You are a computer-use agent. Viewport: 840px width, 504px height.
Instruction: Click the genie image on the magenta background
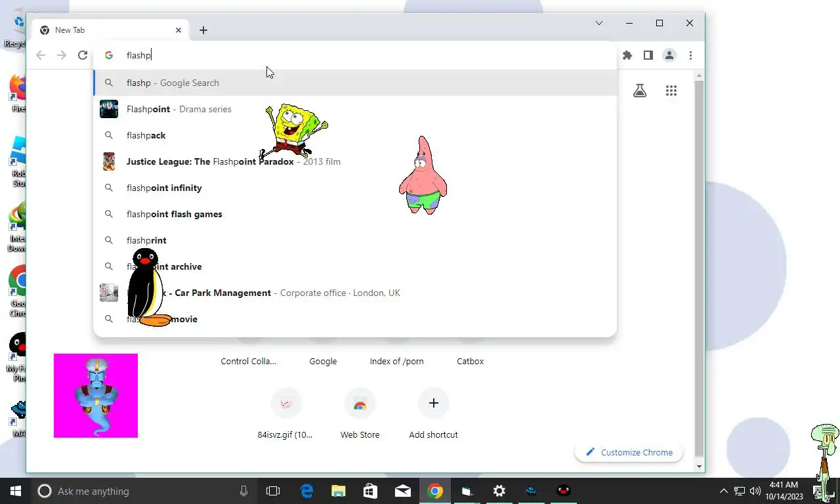pyautogui.click(x=96, y=396)
